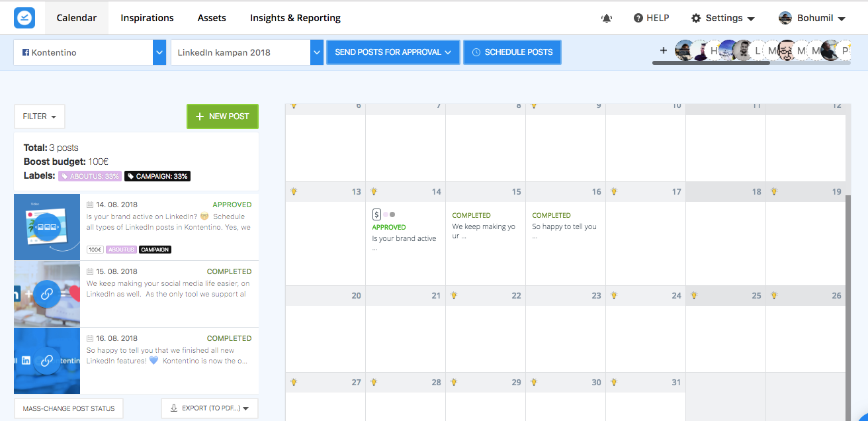Expand the Kontentino page selector dropdown
Screen dimensions: 868x421
pyautogui.click(x=159, y=52)
